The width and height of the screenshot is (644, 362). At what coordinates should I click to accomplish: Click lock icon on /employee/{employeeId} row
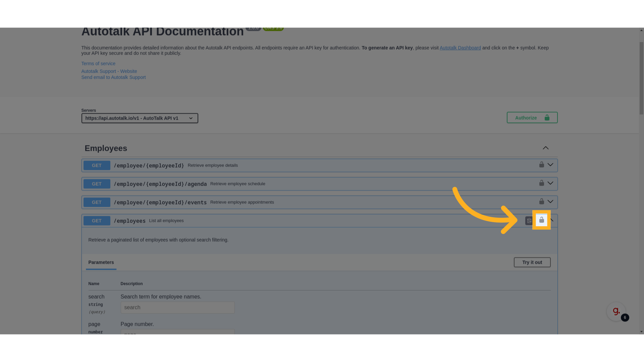pos(541,165)
